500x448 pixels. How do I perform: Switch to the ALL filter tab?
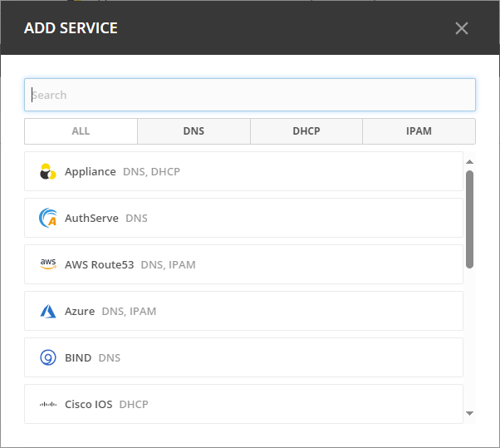click(81, 131)
